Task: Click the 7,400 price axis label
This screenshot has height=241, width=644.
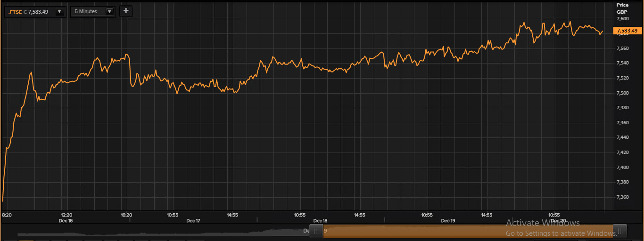Action: pyautogui.click(x=622, y=168)
